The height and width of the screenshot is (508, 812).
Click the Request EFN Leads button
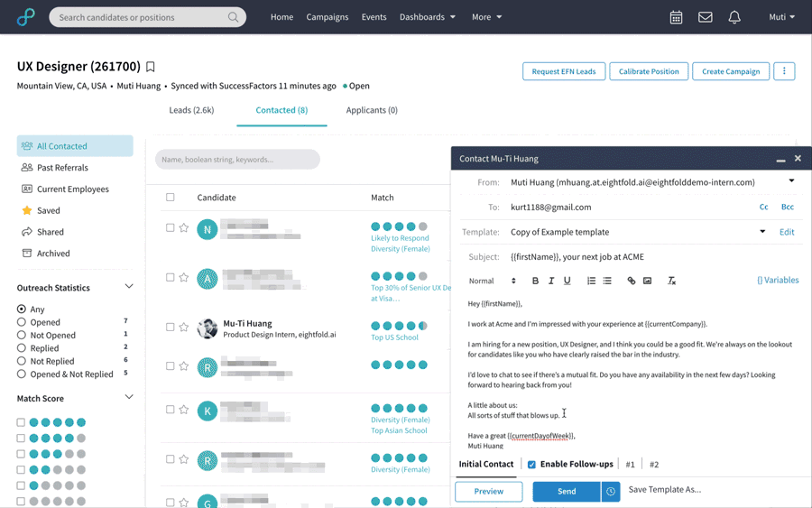click(x=563, y=71)
